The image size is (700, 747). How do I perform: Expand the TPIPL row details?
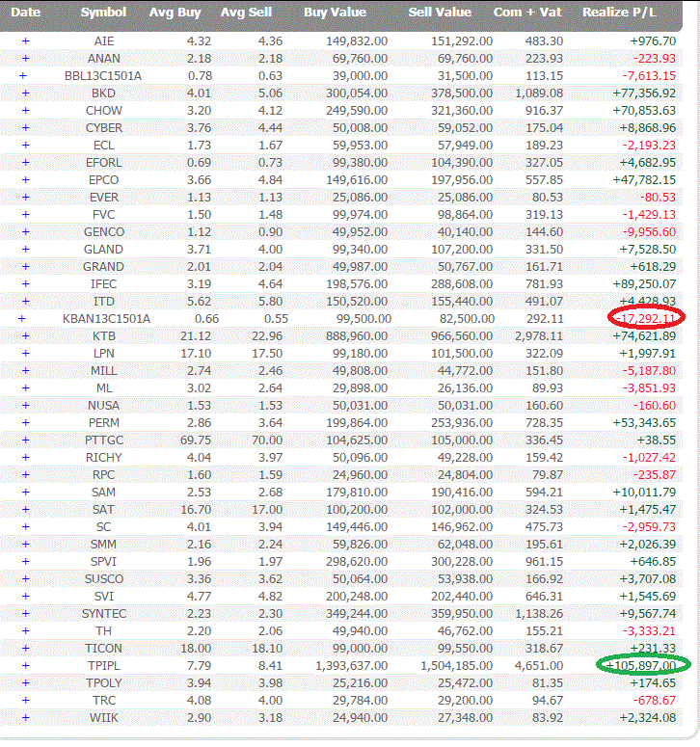pos(26,665)
